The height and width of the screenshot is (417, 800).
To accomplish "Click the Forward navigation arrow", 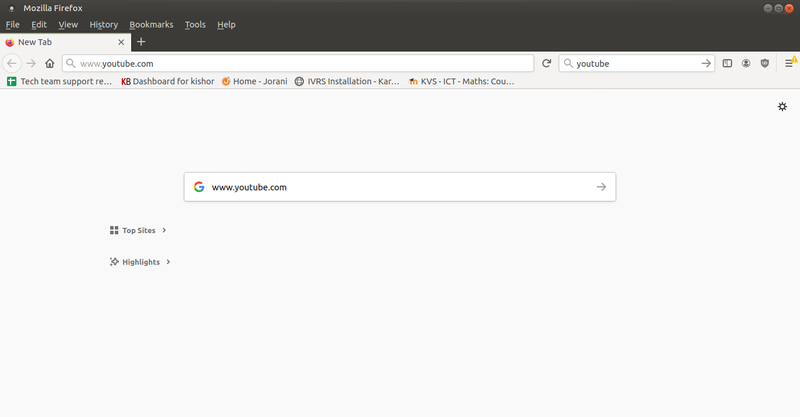I will click(x=31, y=63).
